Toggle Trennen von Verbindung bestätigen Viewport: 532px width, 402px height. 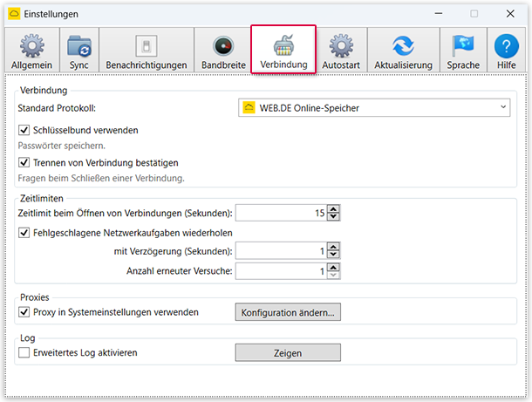[24, 162]
